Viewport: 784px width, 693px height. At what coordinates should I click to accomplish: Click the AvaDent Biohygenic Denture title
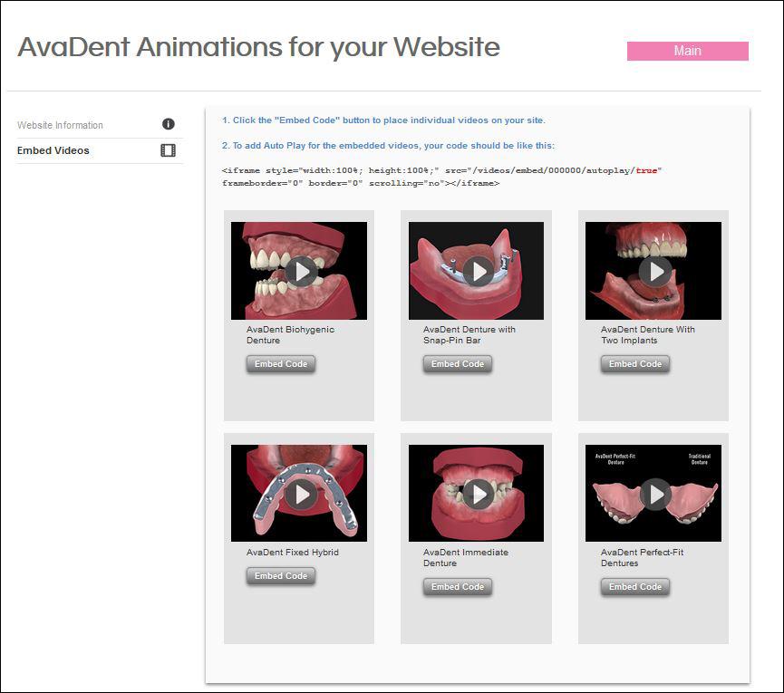pyautogui.click(x=291, y=335)
